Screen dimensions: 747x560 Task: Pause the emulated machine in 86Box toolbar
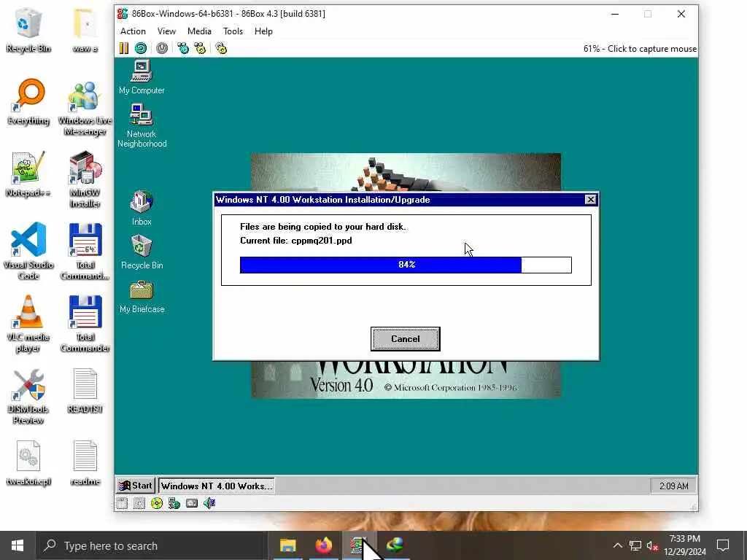pyautogui.click(x=124, y=48)
